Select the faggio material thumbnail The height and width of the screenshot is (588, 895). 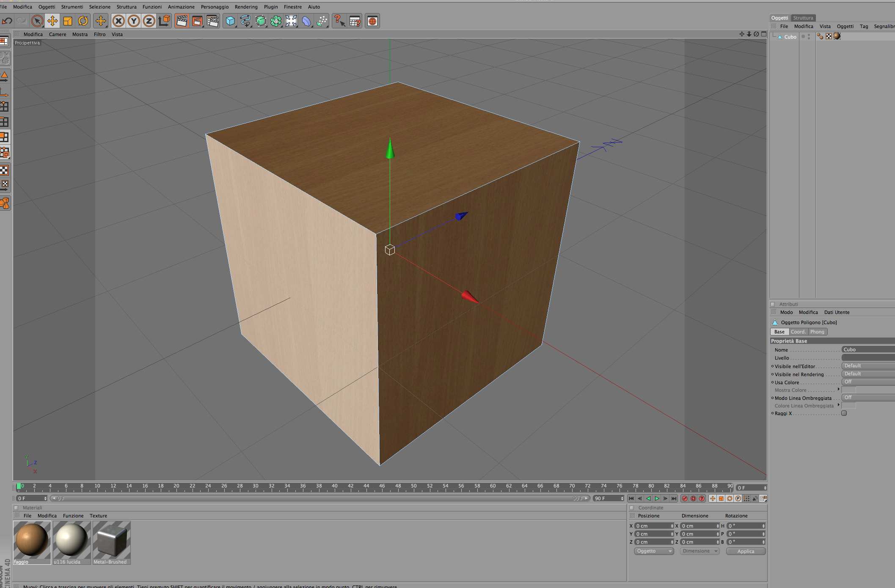pos(32,540)
